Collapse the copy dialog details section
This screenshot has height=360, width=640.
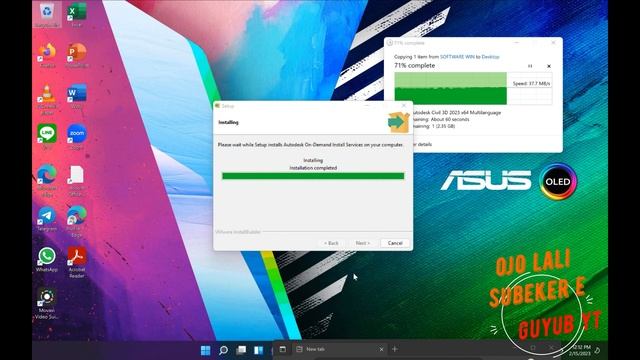(422, 144)
